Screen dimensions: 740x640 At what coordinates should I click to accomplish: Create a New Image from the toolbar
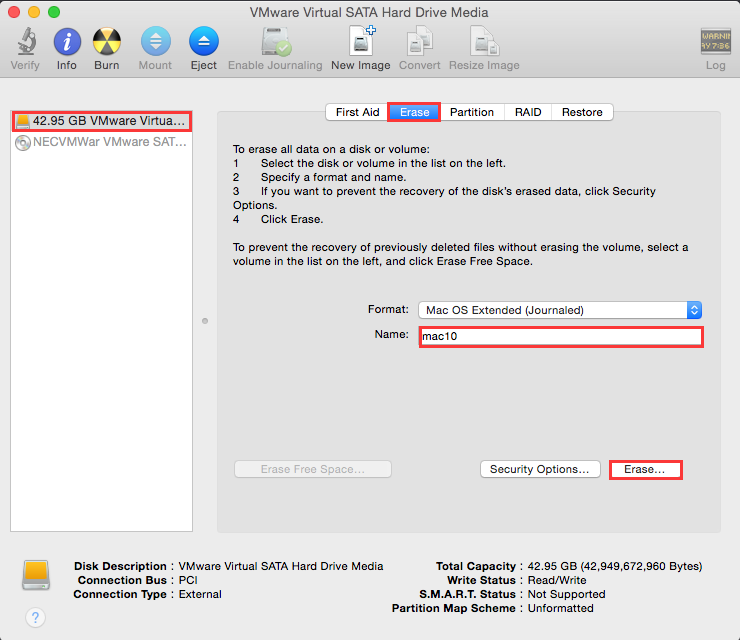coord(361,41)
